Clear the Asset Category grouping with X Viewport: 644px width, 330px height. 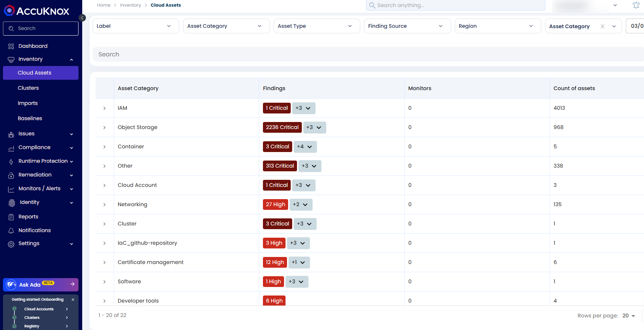[x=603, y=26]
